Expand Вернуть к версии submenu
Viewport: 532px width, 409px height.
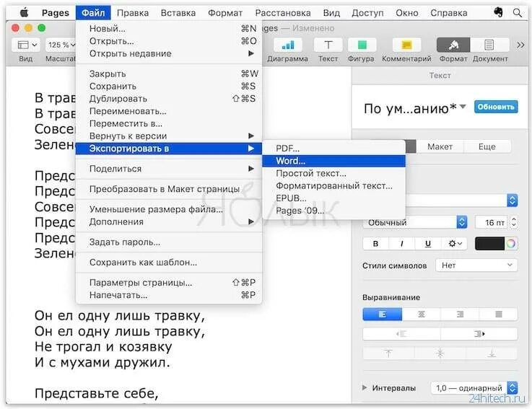click(x=169, y=136)
